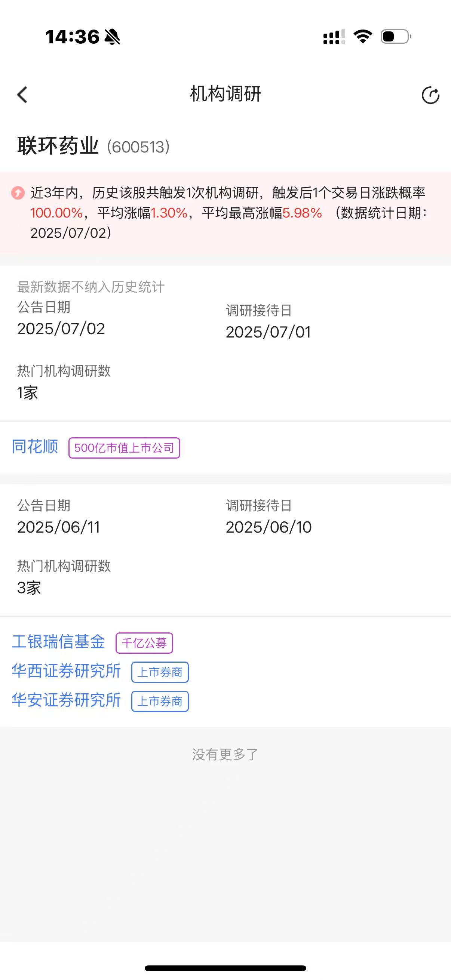Tap the Wi-Fi status icon
Viewport: 451px width, 980px height.
(363, 37)
